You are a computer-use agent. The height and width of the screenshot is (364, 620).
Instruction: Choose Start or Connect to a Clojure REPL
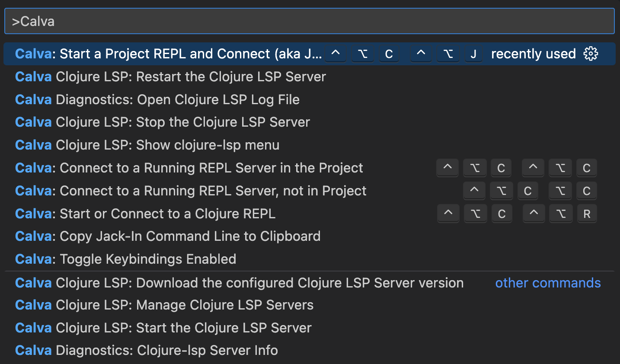pyautogui.click(x=310, y=214)
